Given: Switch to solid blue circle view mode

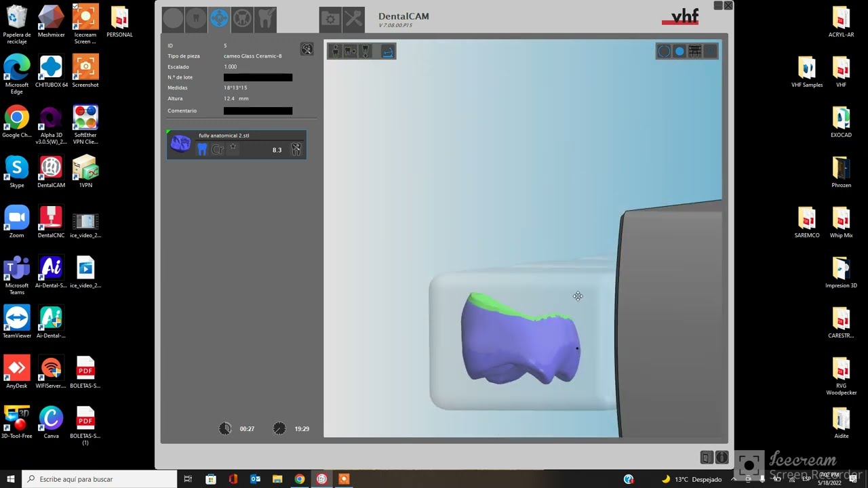Looking at the screenshot, I should [x=679, y=51].
